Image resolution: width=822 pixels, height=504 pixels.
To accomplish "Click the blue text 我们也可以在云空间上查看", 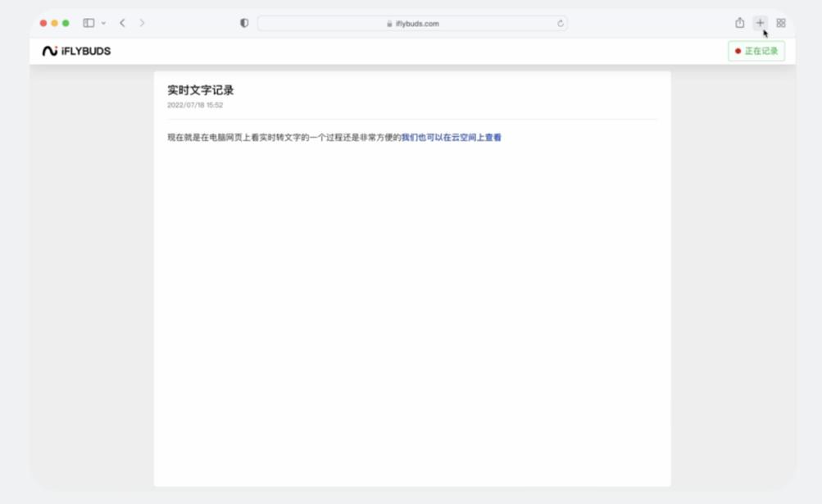I will pyautogui.click(x=452, y=138).
